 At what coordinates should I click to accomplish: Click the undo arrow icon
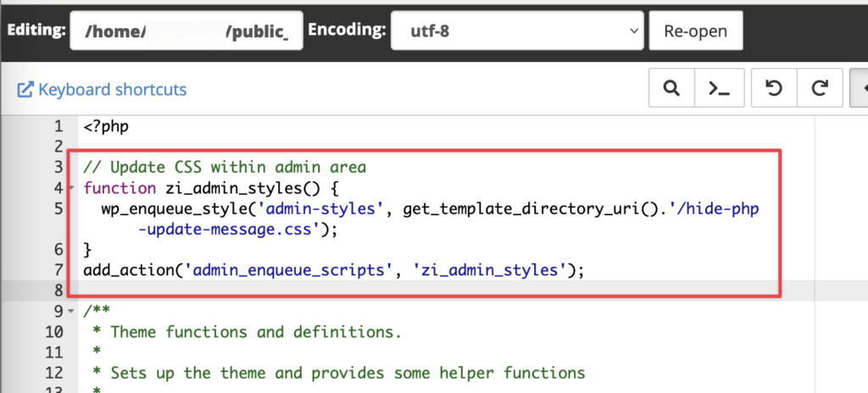tap(774, 88)
